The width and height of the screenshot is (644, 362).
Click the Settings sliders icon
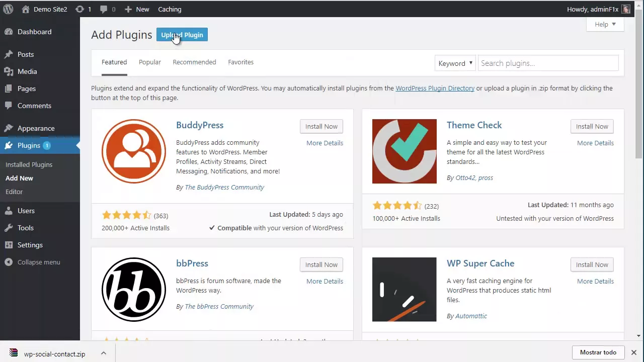pyautogui.click(x=9, y=245)
